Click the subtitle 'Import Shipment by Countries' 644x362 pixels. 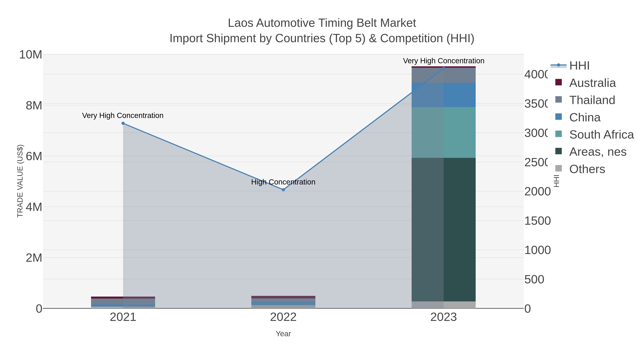[x=248, y=38]
